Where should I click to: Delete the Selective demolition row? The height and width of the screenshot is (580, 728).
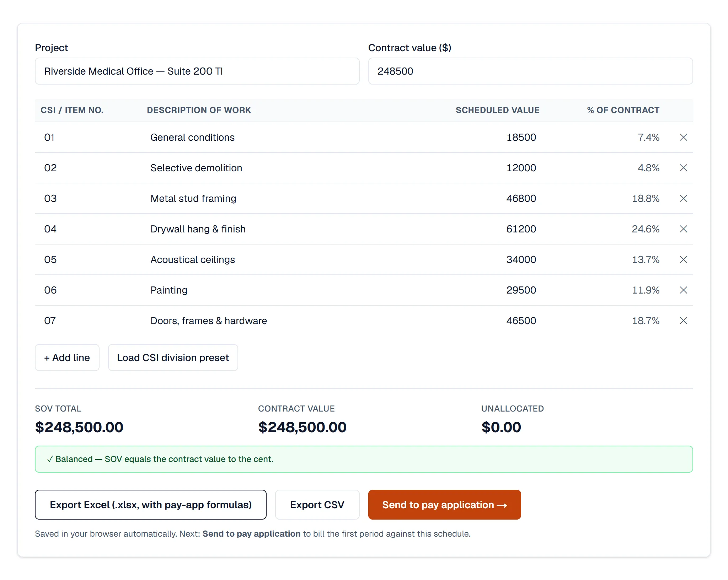tap(683, 168)
